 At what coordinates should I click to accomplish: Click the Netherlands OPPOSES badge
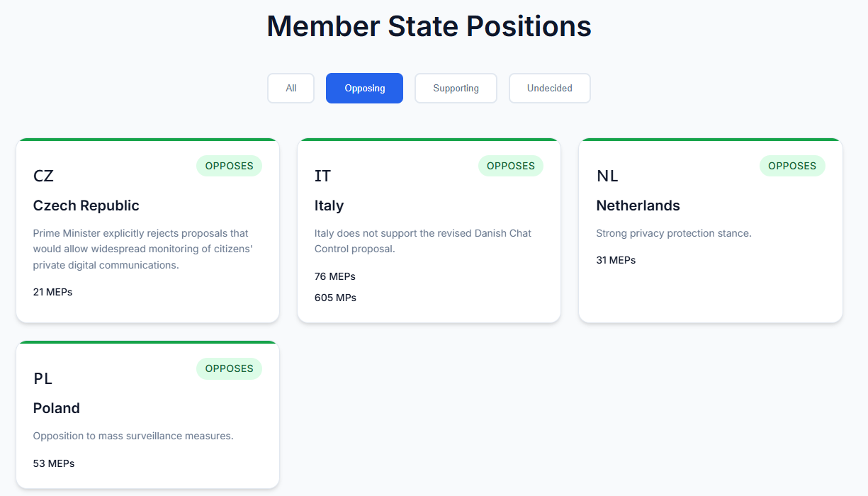(792, 166)
